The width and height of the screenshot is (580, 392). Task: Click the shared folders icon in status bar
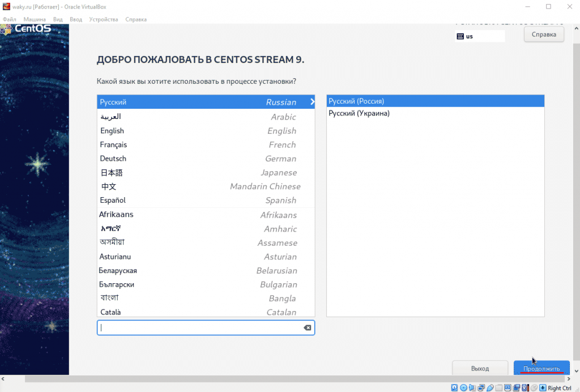pos(499,387)
